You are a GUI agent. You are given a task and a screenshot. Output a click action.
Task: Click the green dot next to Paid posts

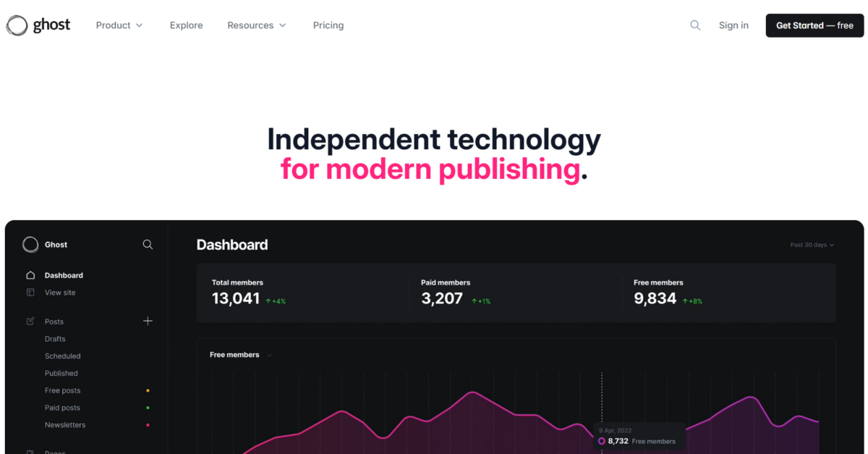[148, 408]
